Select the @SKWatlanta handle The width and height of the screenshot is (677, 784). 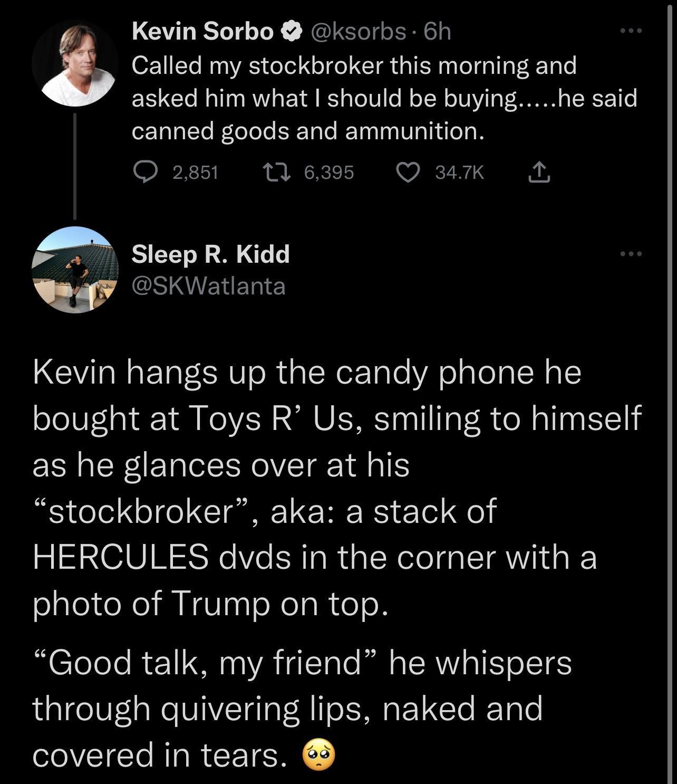pyautogui.click(x=208, y=284)
